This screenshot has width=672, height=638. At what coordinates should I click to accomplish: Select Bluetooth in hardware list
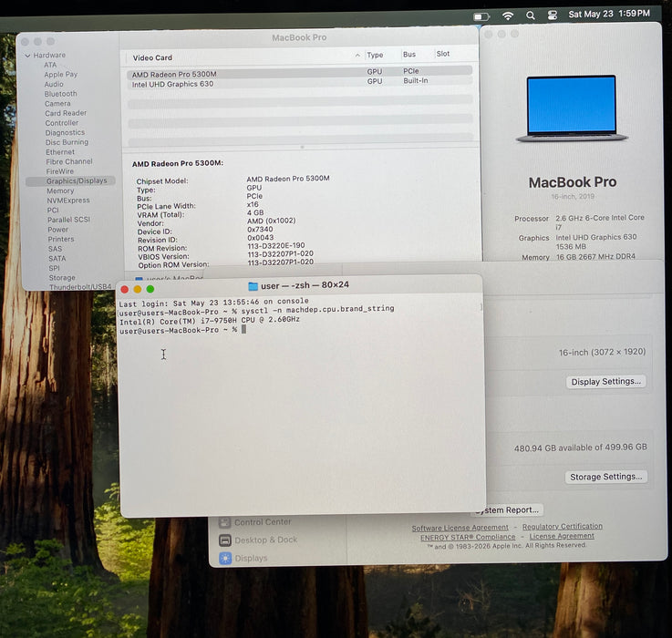tap(60, 93)
